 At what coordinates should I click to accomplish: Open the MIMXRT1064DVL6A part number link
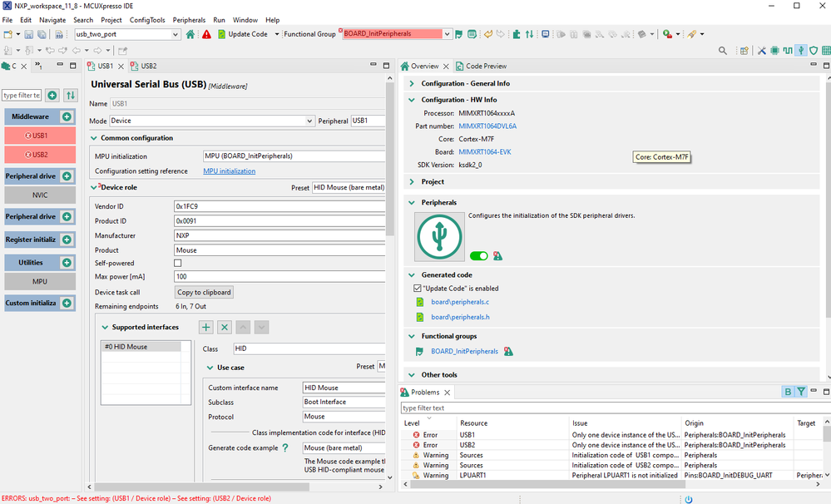coord(487,126)
